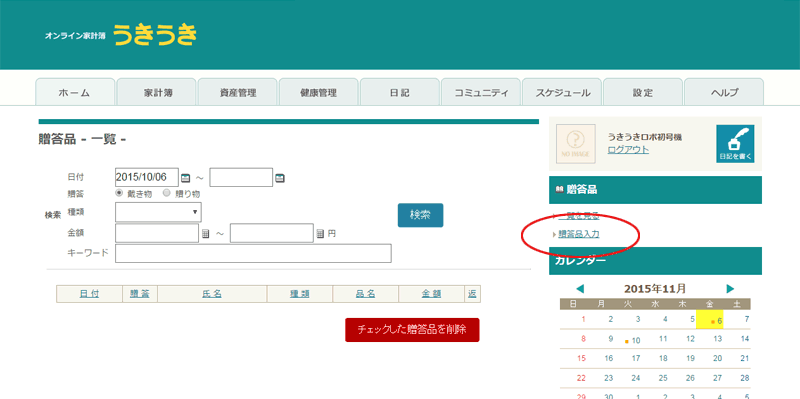Click start date field showing 2015/10/06
This screenshot has width=800, height=399.
point(147,178)
